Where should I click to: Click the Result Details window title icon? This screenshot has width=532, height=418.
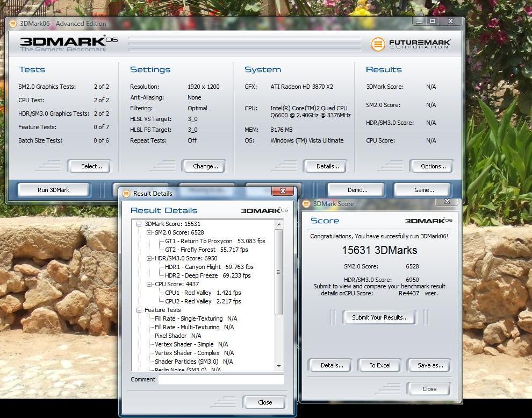point(126,194)
